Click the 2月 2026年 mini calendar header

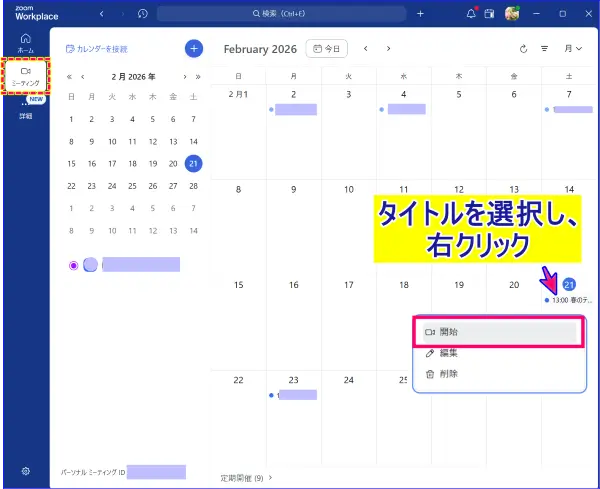coord(133,77)
